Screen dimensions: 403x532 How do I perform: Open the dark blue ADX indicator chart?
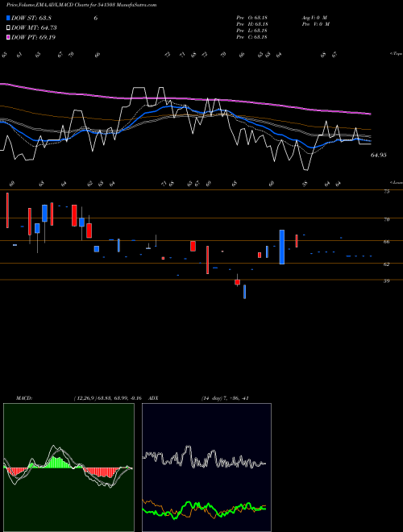click(x=206, y=468)
